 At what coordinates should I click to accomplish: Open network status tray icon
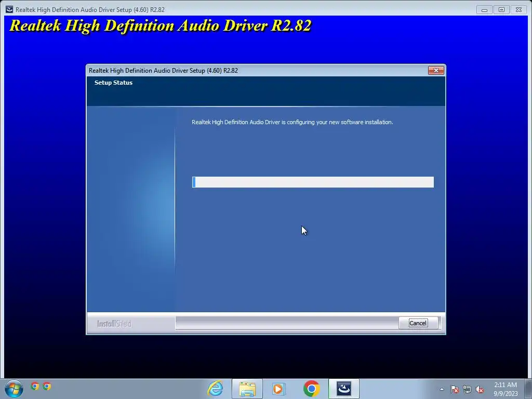[x=467, y=390]
